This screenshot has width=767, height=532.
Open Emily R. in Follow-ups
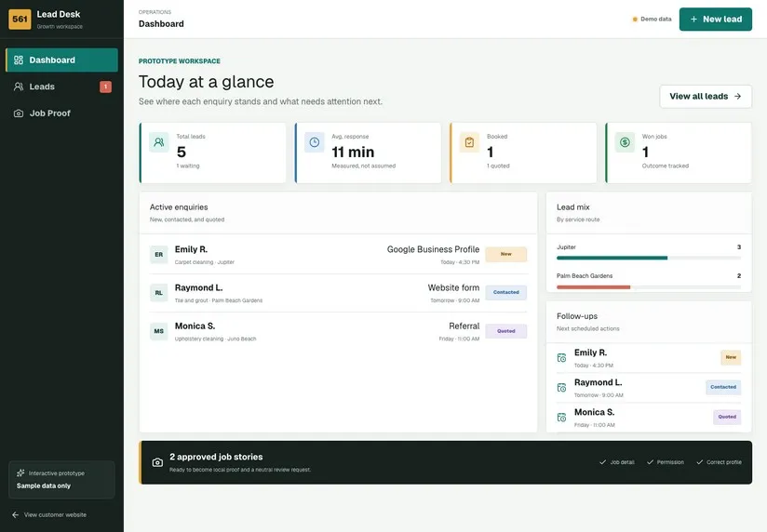649,358
